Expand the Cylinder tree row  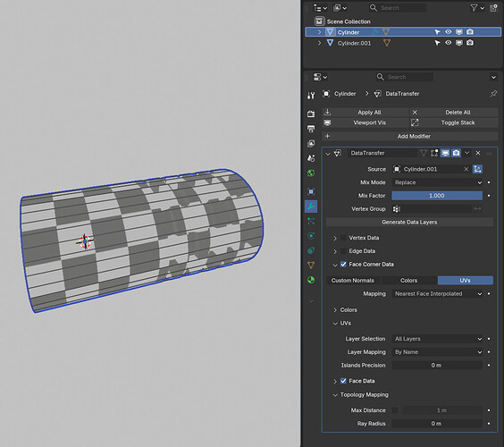319,32
